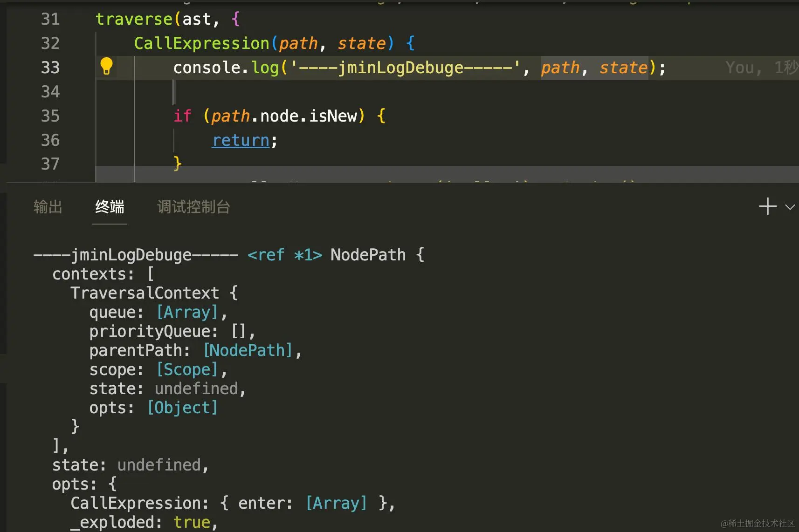Viewport: 799px width, 532px height.
Task: Click line number 35 in the gutter
Action: point(50,116)
